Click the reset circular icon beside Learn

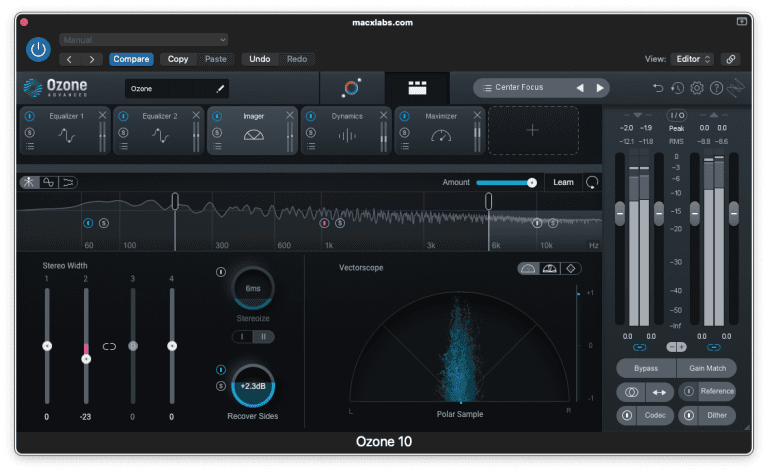pyautogui.click(x=592, y=182)
